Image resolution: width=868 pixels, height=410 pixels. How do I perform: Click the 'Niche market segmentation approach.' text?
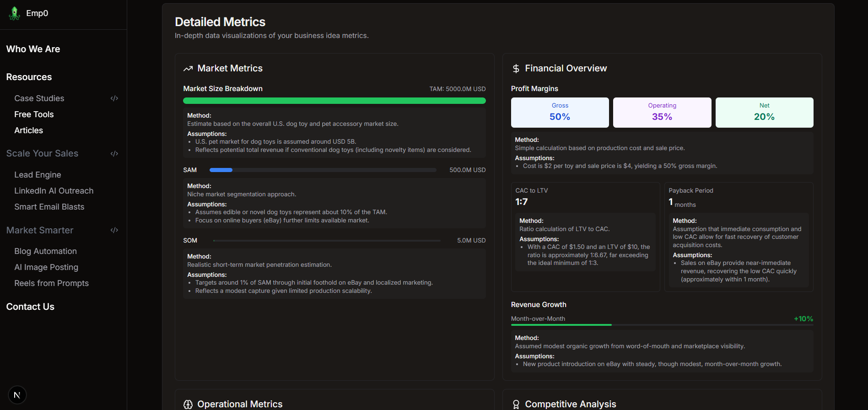click(242, 194)
